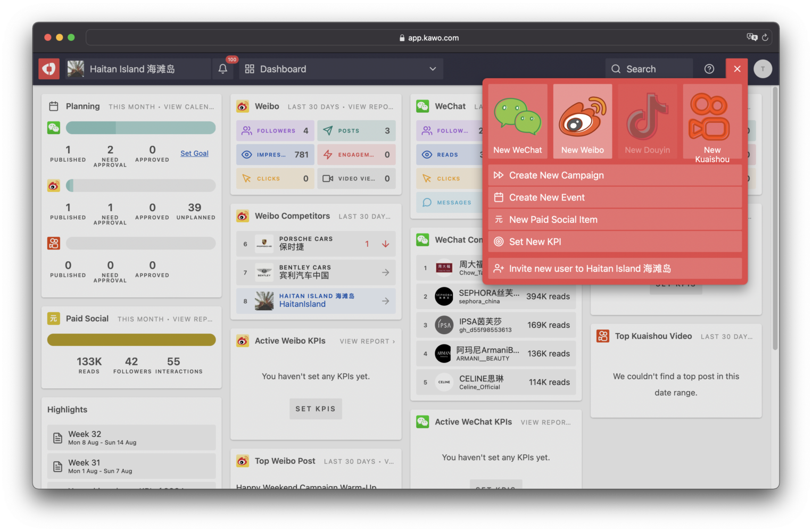Image resolution: width=812 pixels, height=532 pixels.
Task: Click the Kuaishou icon in Top Kuaishou Video
Action: 602,336
